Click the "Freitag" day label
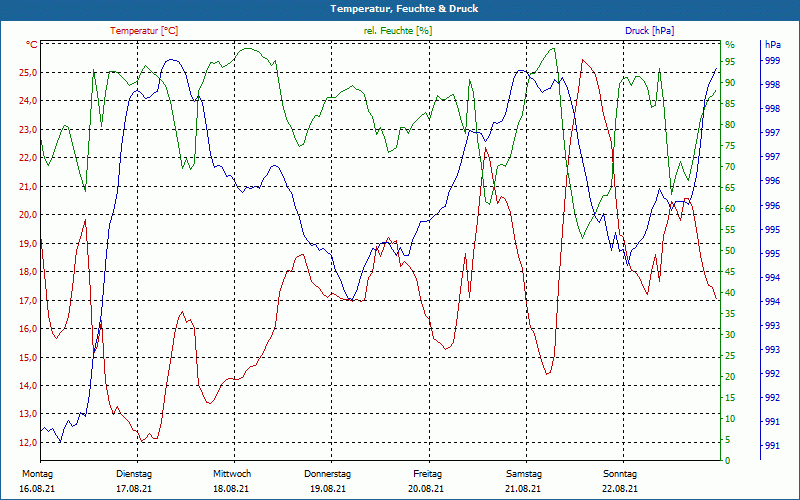Viewport: 800px width, 500px height. tap(428, 473)
